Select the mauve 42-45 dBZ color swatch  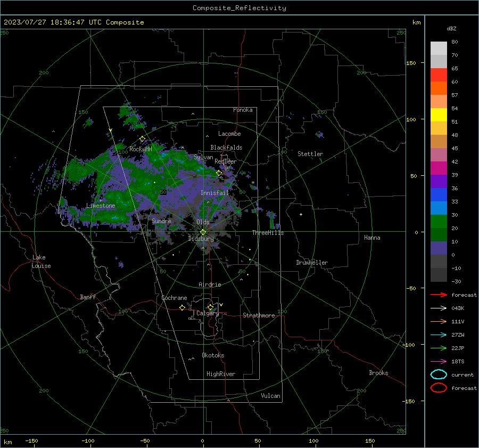click(439, 155)
